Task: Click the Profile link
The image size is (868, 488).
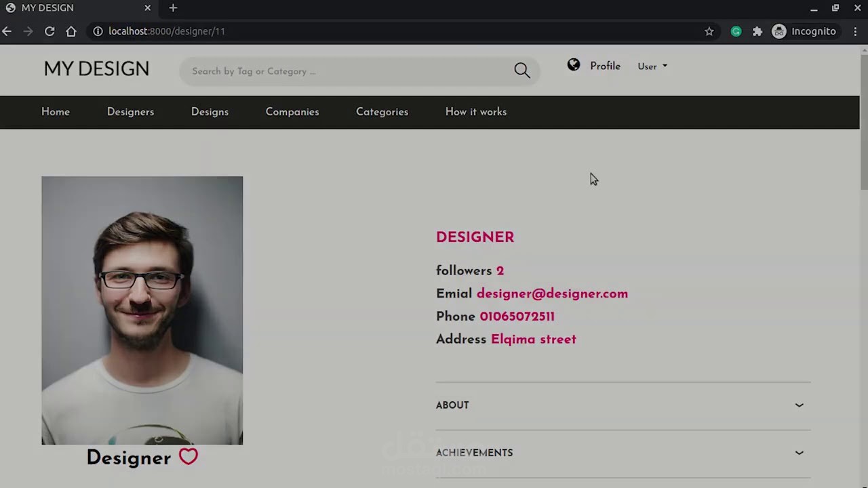Action: [x=605, y=66]
